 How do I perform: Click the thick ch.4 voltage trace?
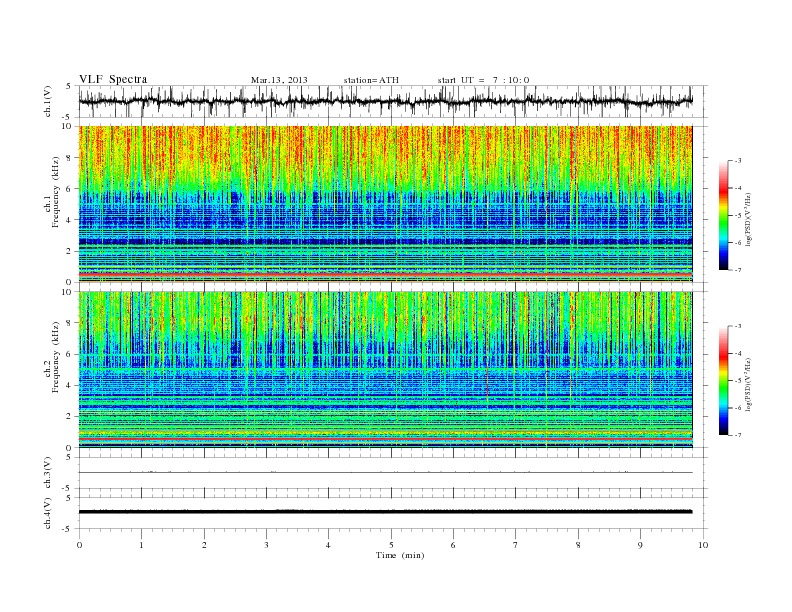coord(385,512)
